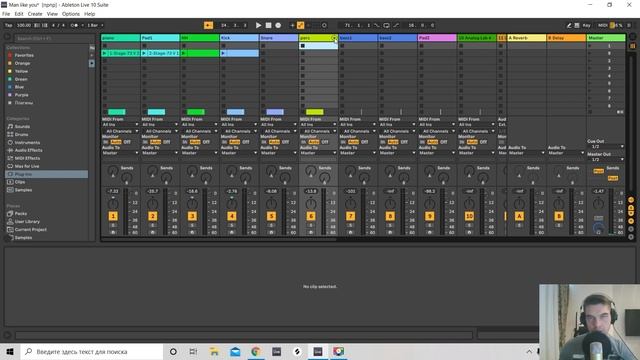Open Windows Start menu
This screenshot has height=360, width=640.
tap(10, 351)
